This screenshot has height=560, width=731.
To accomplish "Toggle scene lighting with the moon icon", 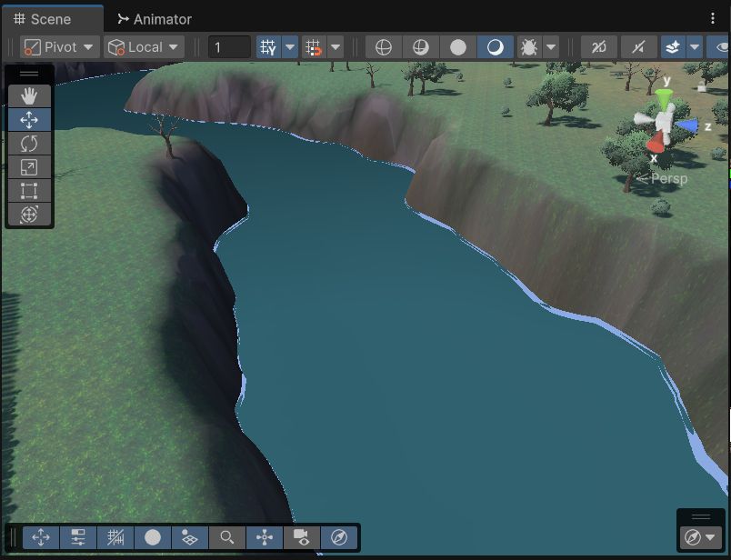I will click(495, 47).
